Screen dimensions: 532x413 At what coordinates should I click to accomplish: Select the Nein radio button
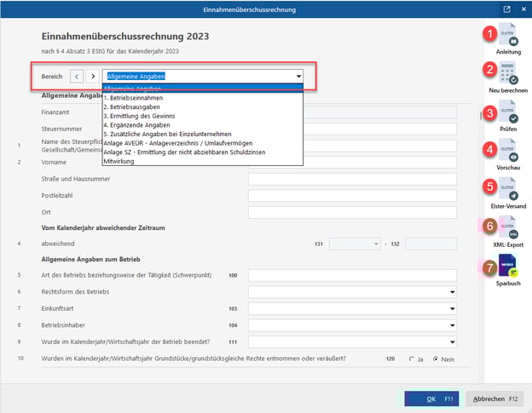437,359
